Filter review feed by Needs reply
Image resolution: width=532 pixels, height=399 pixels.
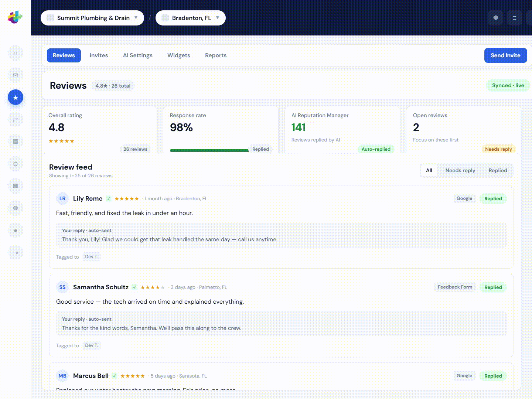coord(460,170)
